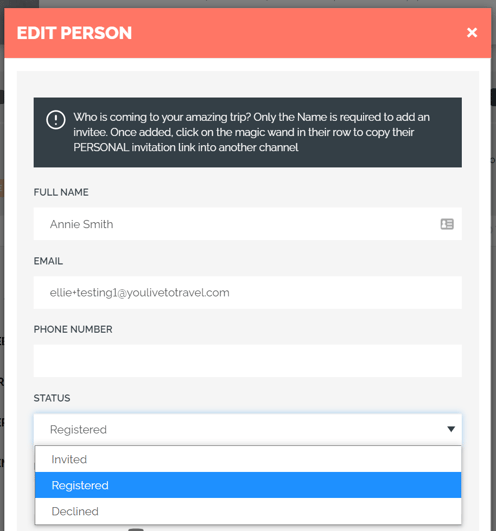Click the contact card icon in Full Name
This screenshot has height=531, width=496.
(x=447, y=224)
